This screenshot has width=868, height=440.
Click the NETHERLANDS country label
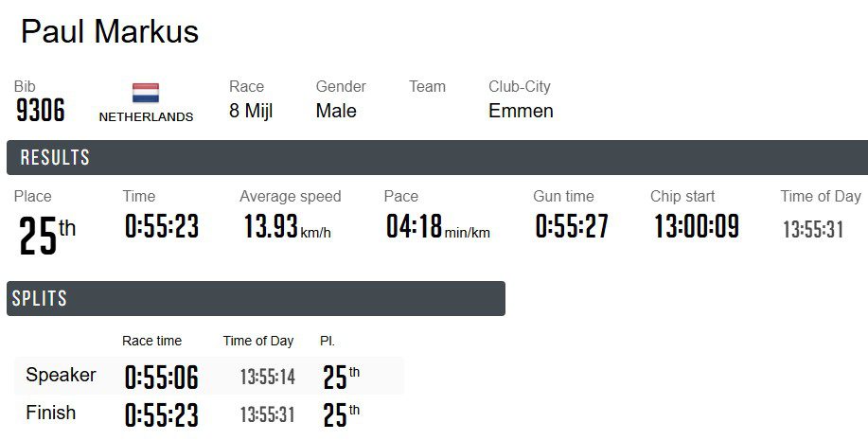[x=146, y=117]
